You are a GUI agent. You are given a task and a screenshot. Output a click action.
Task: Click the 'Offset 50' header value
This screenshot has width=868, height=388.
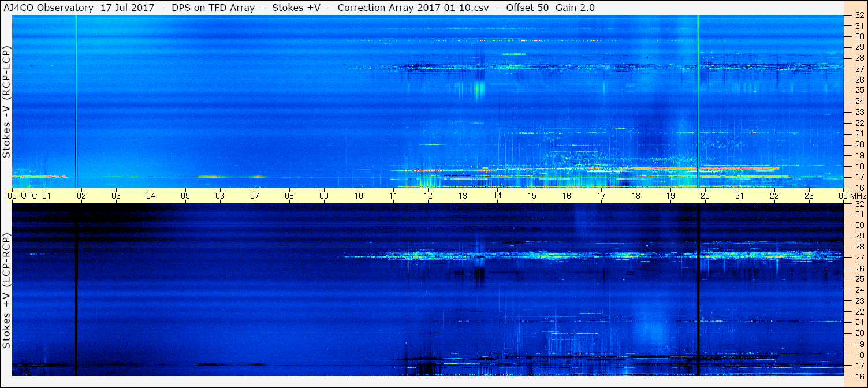tap(527, 8)
